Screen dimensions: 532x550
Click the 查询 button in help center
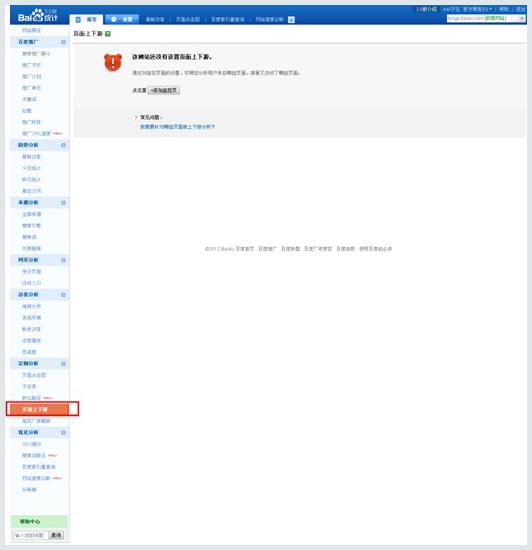(x=56, y=535)
